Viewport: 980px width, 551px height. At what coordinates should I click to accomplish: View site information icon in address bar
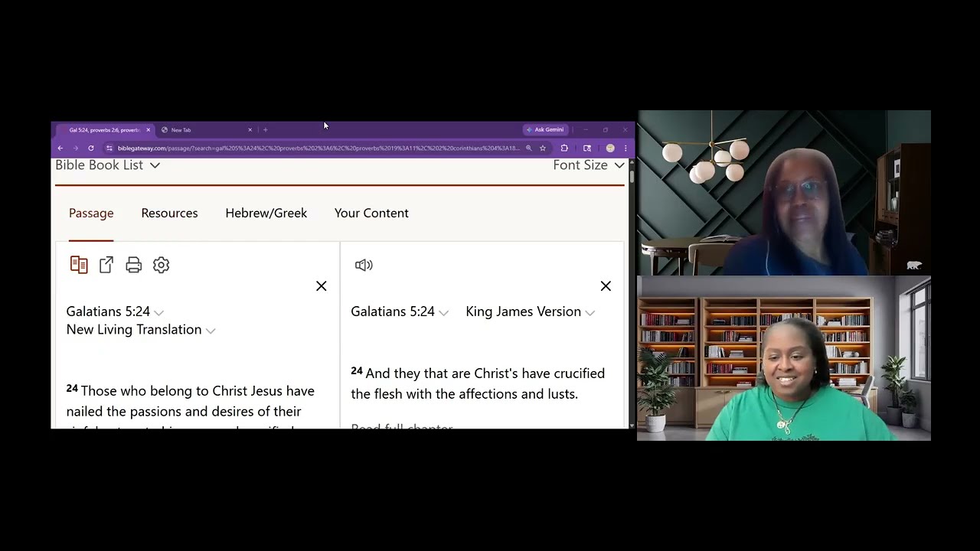pos(109,148)
